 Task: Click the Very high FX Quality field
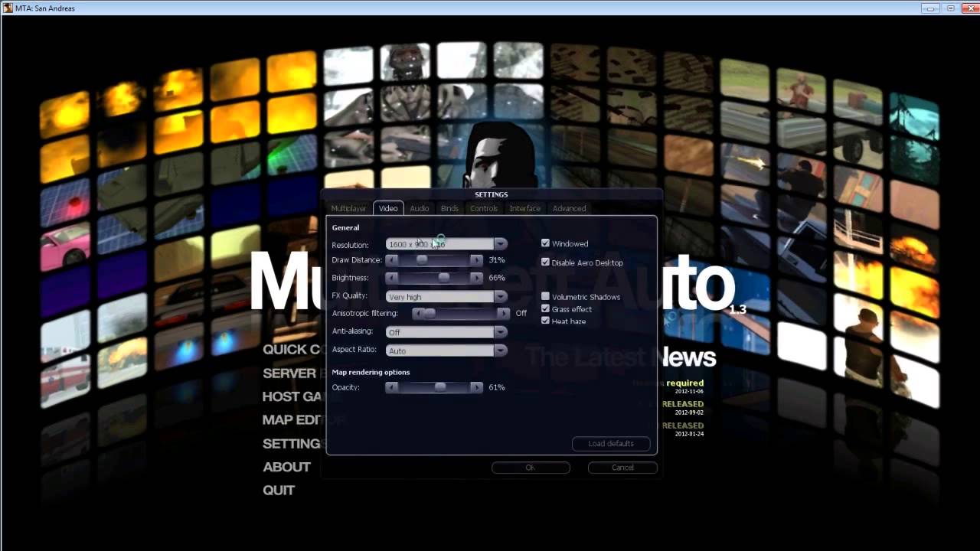click(440, 296)
